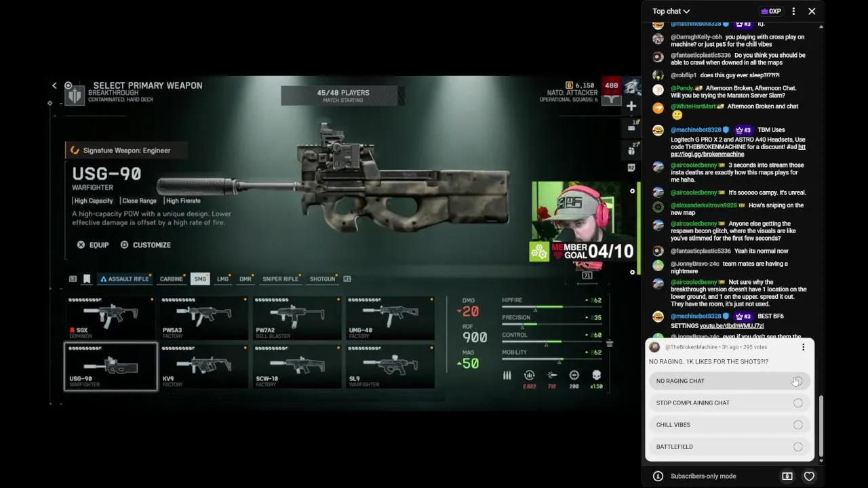Open the Top chat dropdown
868x488 pixels.
tap(671, 11)
